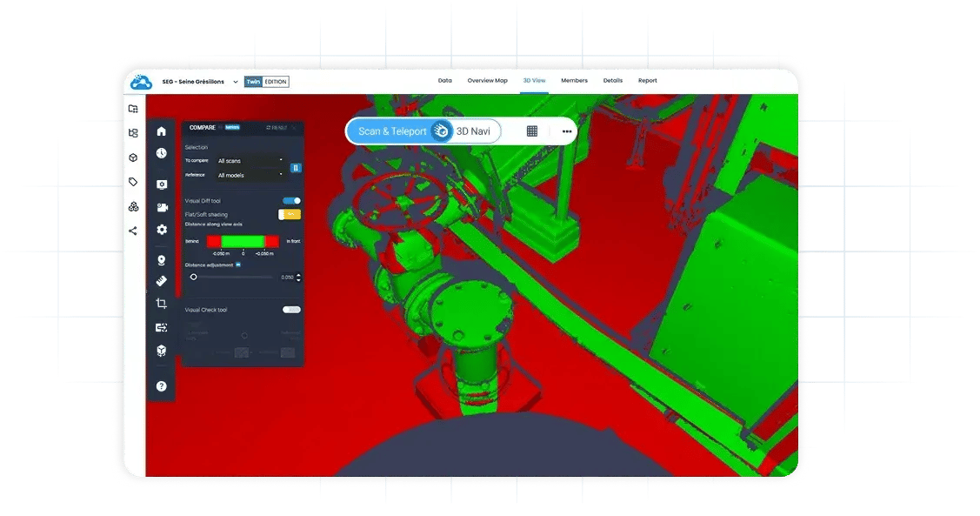980x516 pixels.
Task: Open the Details tab
Action: tap(613, 81)
